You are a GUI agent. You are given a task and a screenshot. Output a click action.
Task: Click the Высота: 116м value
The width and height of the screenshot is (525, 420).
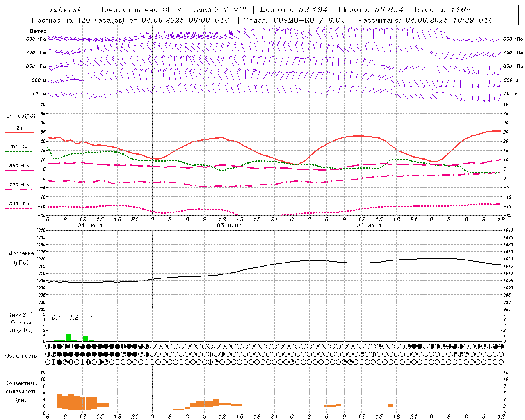[x=443, y=10]
